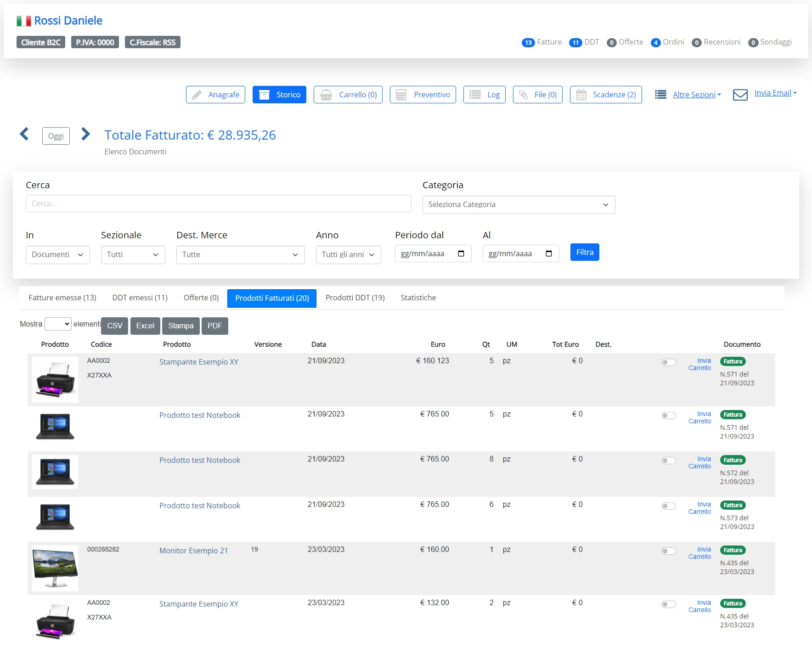Open Anagrafe with pencil icon

click(215, 95)
